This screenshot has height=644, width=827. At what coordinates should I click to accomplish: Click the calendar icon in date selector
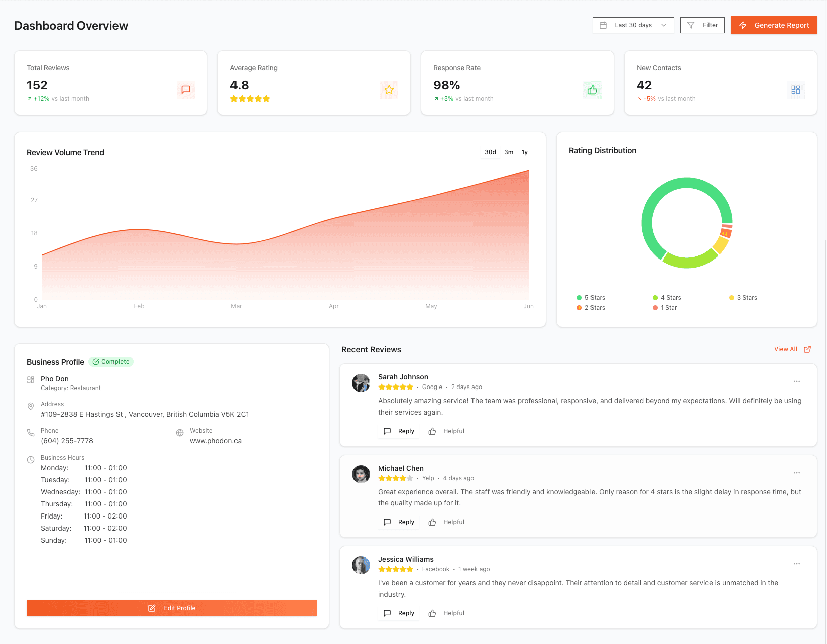coord(603,25)
